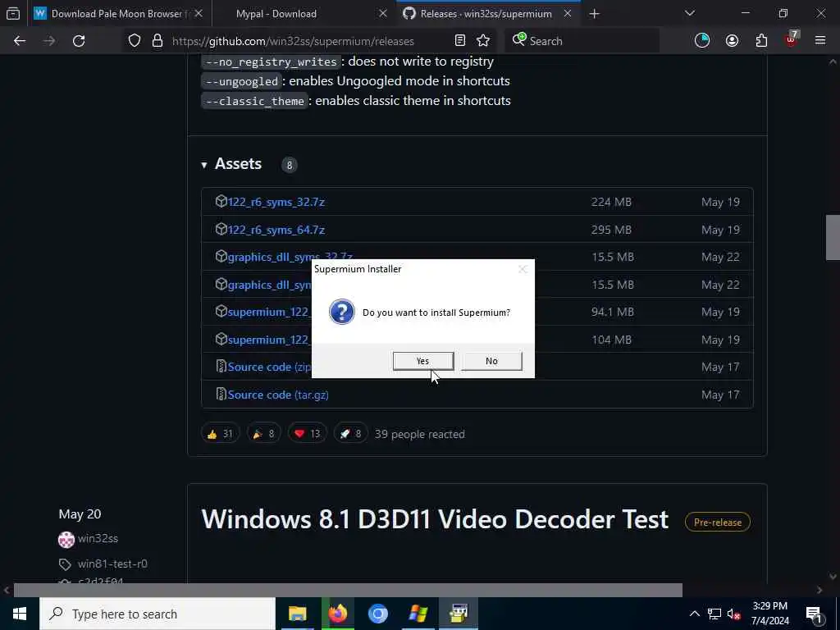
Task: Open the extensions puzzle icon
Action: click(761, 40)
